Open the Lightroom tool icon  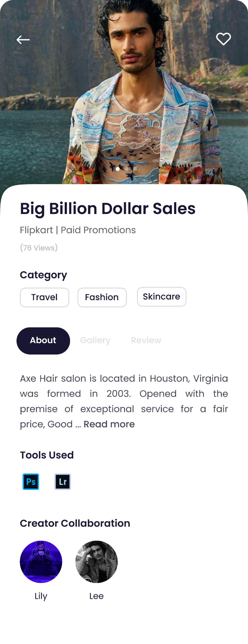pyautogui.click(x=63, y=482)
